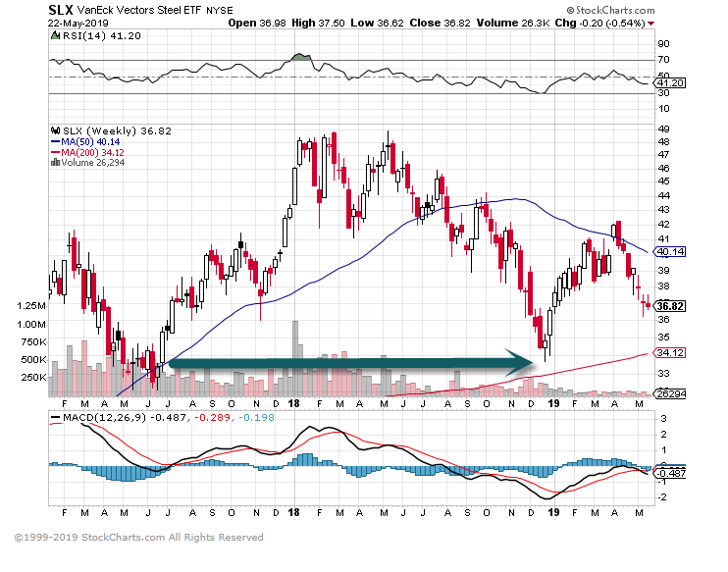
Task: Click the 36.82 last price tag
Action: click(669, 306)
